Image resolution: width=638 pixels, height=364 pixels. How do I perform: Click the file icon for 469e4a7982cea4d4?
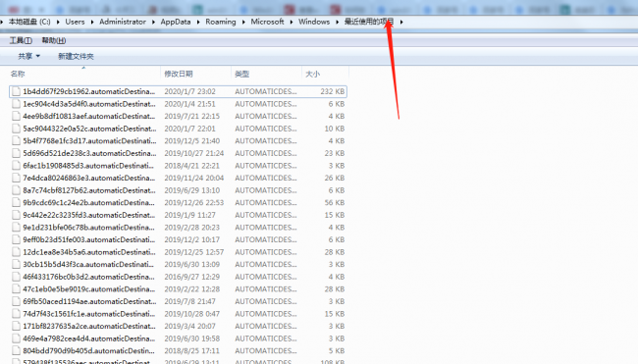coord(16,338)
